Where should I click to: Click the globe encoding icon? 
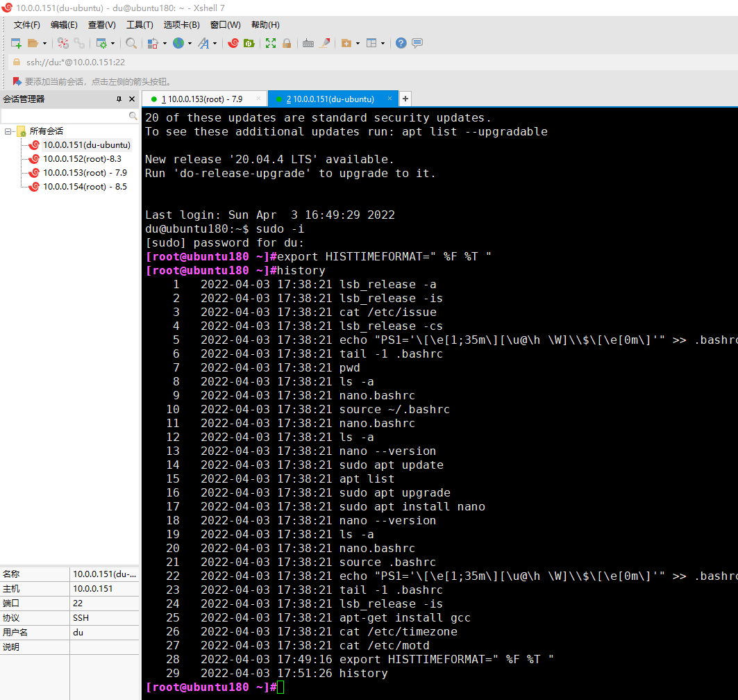tap(178, 43)
